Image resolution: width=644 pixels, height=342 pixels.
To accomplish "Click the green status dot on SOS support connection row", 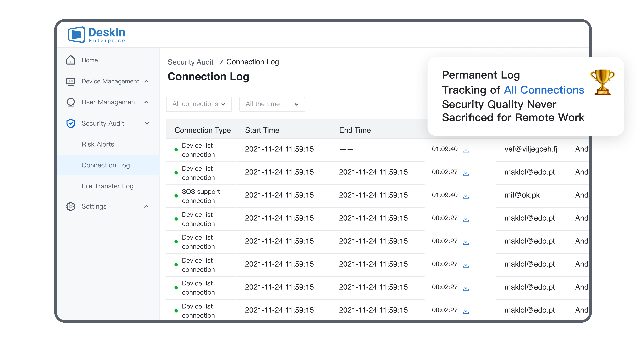I will pyautogui.click(x=176, y=196).
